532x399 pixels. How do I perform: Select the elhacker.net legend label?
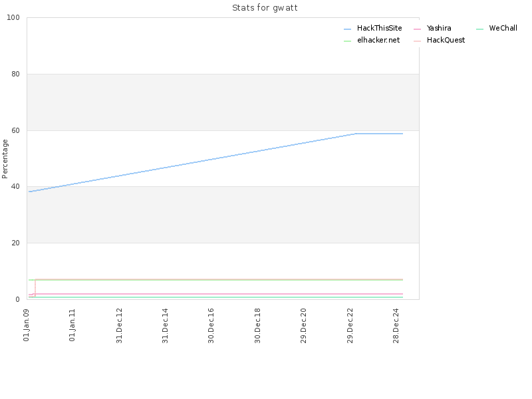click(378, 40)
